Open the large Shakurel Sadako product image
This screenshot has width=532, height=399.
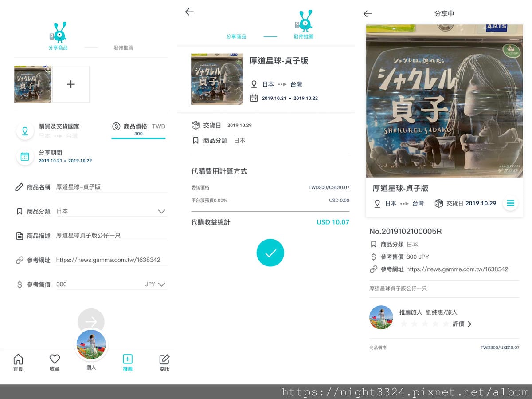click(x=445, y=101)
